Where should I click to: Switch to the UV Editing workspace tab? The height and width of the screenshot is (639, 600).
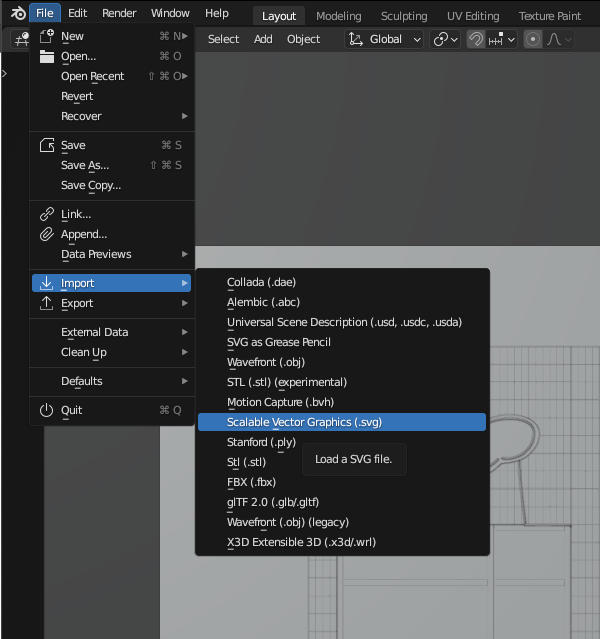(473, 16)
